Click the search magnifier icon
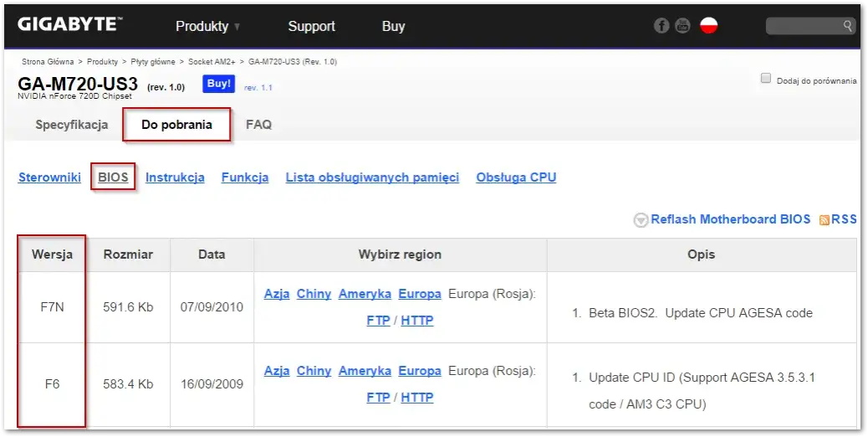The image size is (868, 437). (x=848, y=25)
